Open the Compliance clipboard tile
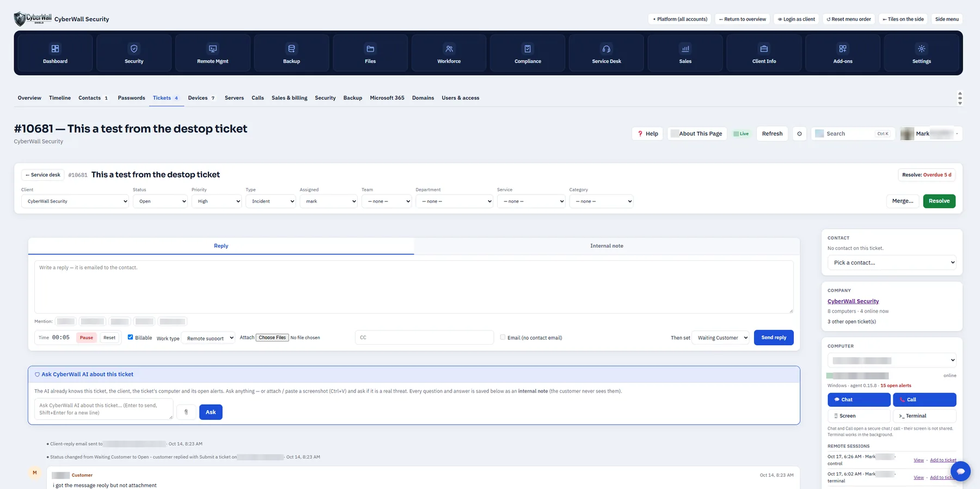Screen dimensions: 980x489 point(528,53)
